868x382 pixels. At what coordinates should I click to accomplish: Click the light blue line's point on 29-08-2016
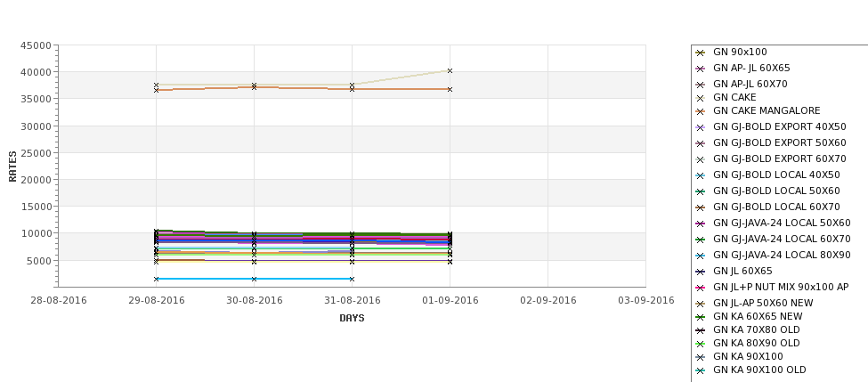coord(156,279)
